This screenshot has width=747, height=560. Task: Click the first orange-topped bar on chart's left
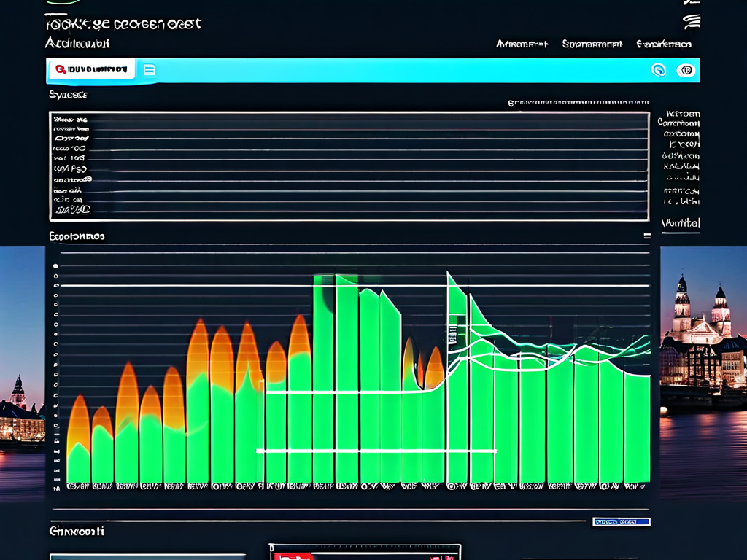78,437
